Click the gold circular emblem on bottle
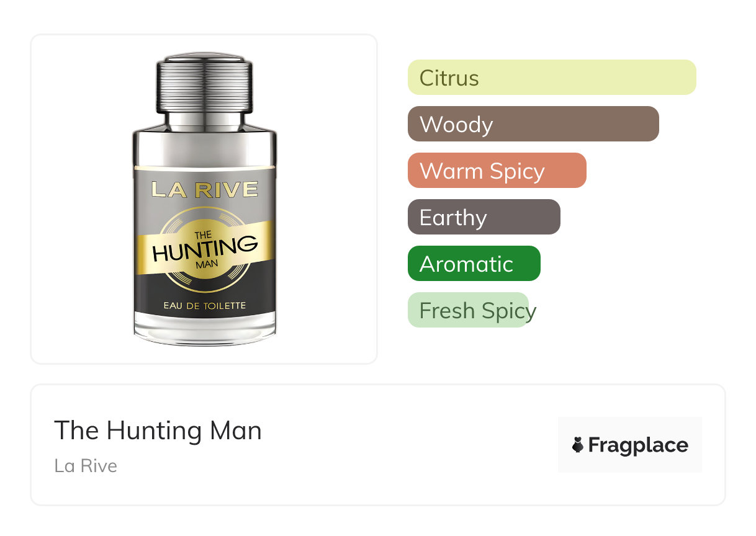 [205, 249]
